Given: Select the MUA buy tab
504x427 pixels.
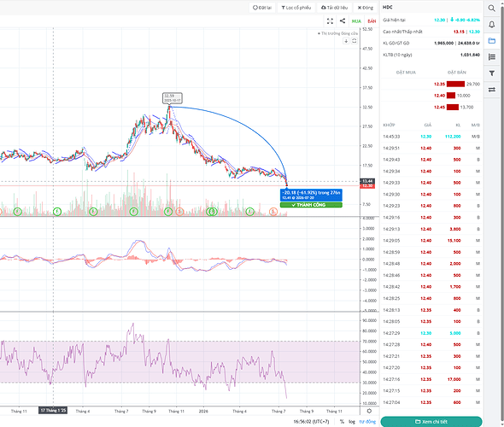Looking at the screenshot, I should click(356, 21).
